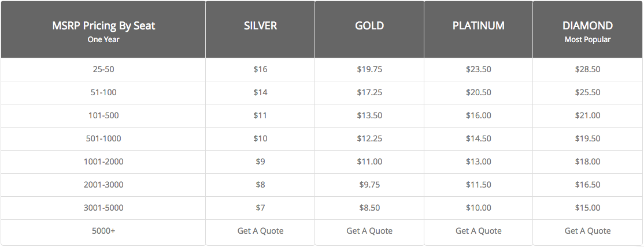Click Get A Quote under Platinum
644x247 pixels.
click(479, 231)
